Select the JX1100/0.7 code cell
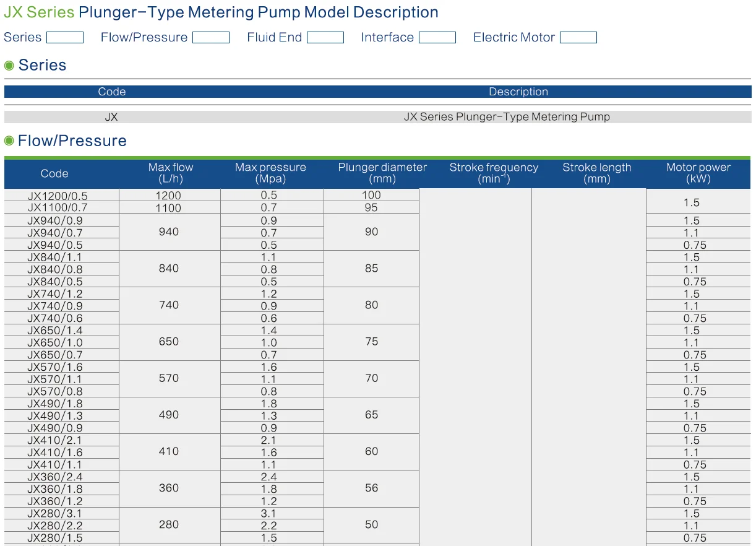The width and height of the screenshot is (756, 546). point(62,207)
